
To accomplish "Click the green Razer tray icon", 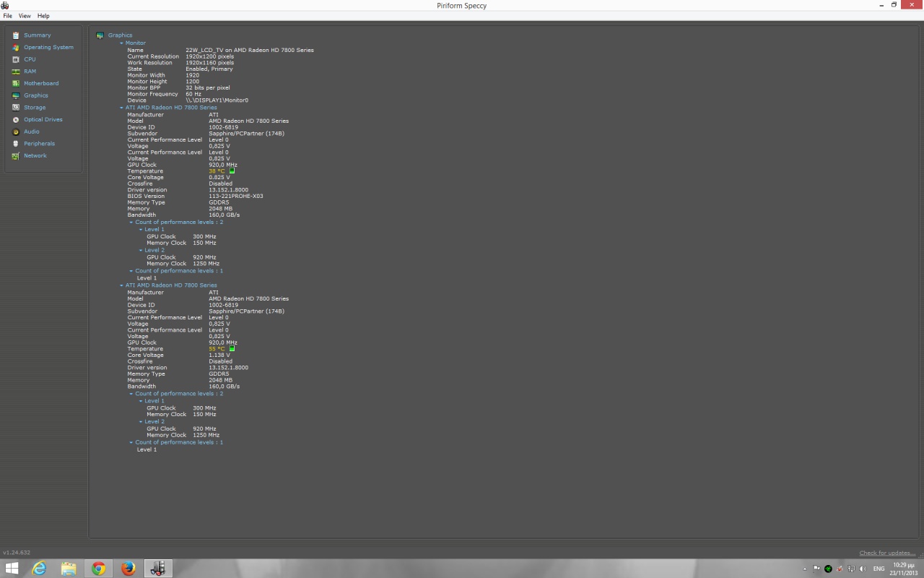I will 828,569.
